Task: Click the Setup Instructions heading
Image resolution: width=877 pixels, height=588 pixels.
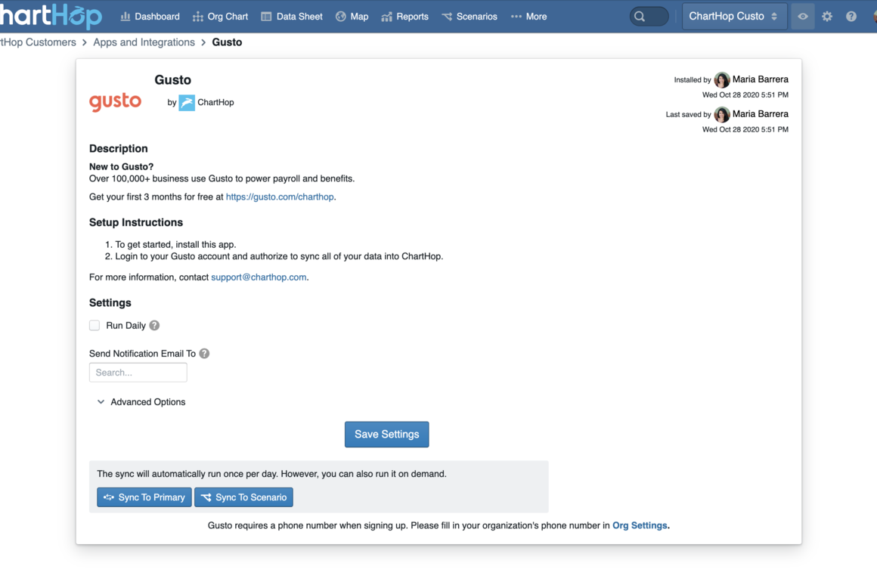Action: (136, 222)
